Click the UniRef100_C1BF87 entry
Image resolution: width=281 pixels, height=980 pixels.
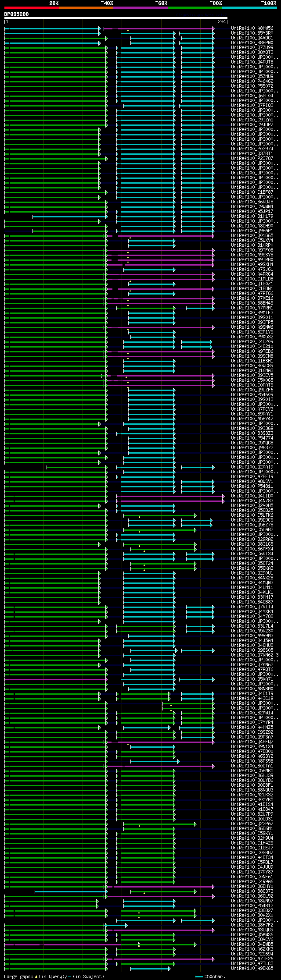[252, 192]
